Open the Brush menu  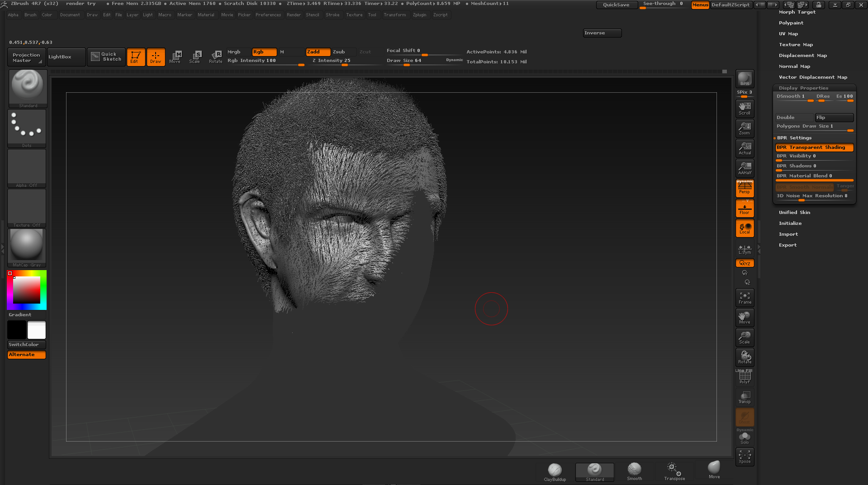click(x=30, y=15)
